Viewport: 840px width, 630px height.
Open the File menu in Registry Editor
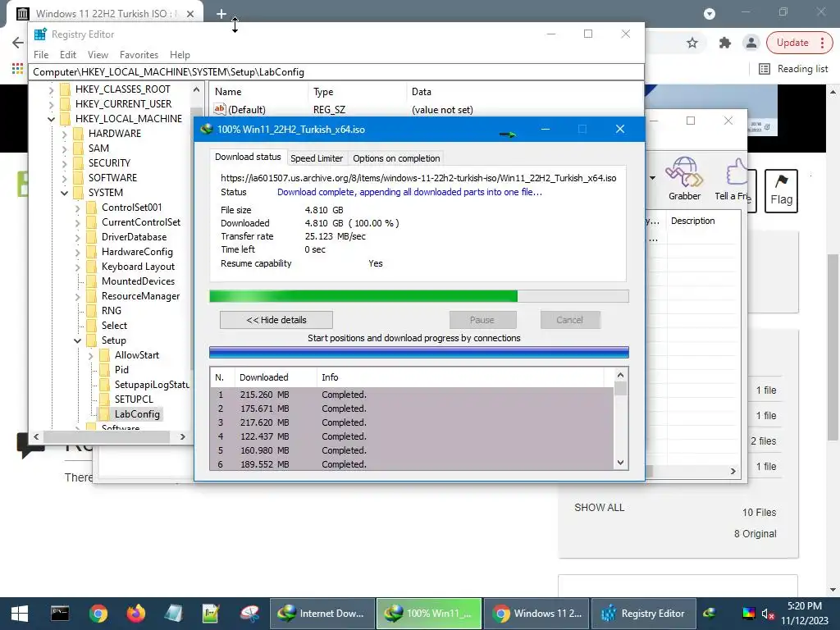coord(41,55)
